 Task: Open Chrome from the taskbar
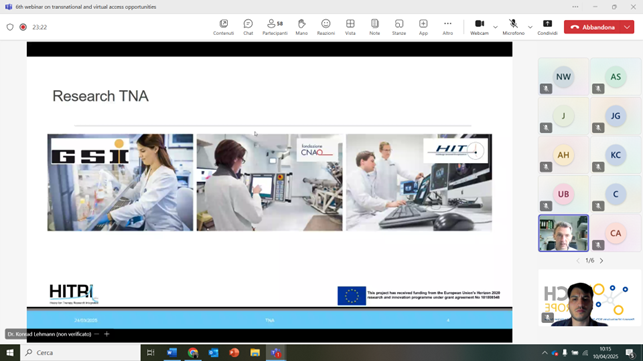click(x=193, y=352)
